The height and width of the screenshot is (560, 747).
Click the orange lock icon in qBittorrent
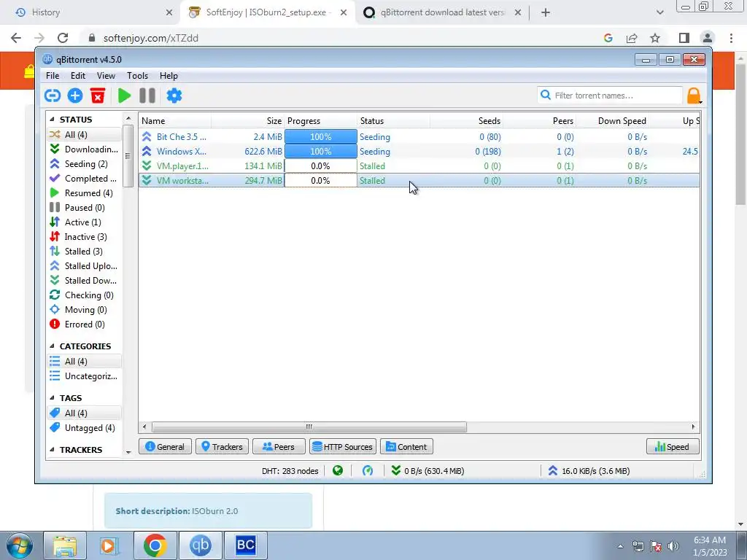[694, 96]
